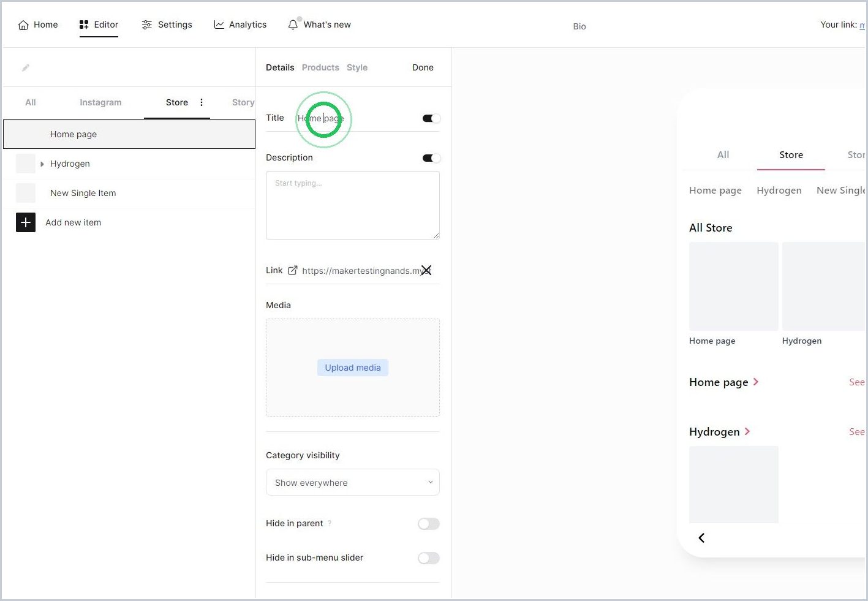
Task: Click the help question mark near Hide in parent
Action: pyautogui.click(x=330, y=523)
